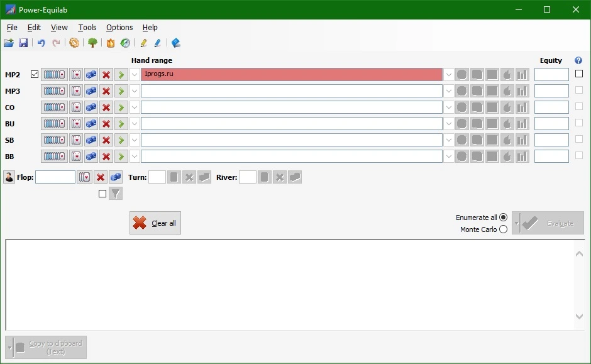Screen dimensions: 591x364
Task: Click SB green arrow icon
Action: pos(121,140)
